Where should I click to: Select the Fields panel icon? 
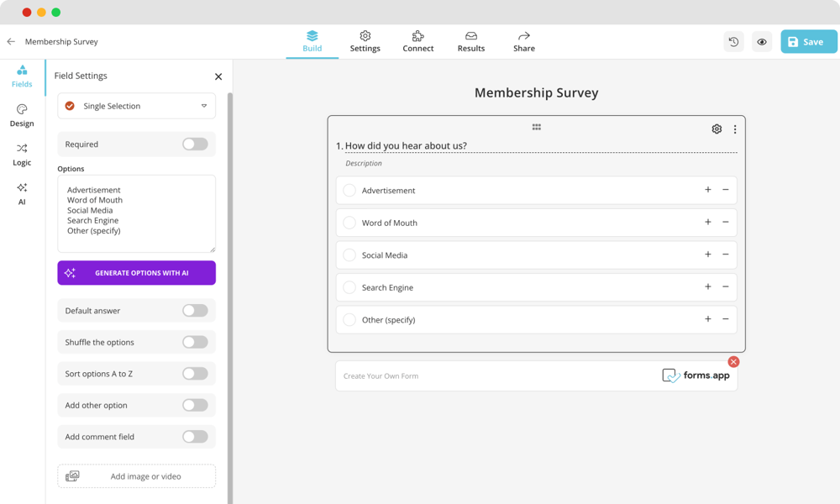coord(21,76)
